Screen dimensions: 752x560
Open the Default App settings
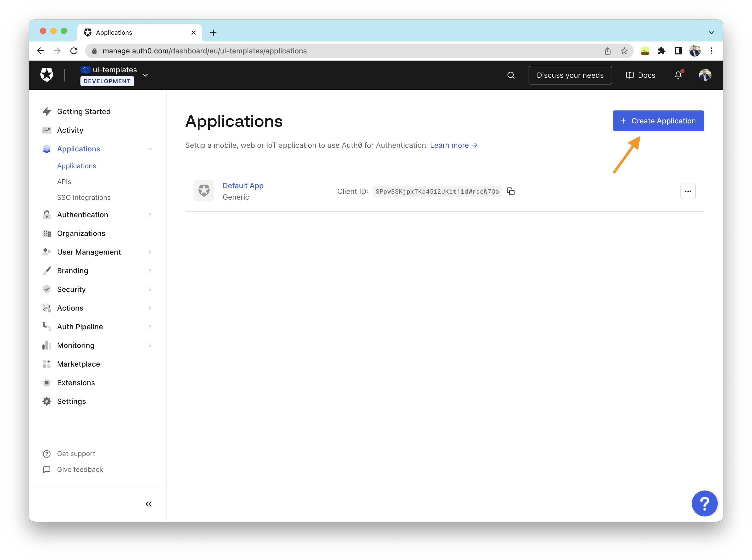(x=242, y=185)
